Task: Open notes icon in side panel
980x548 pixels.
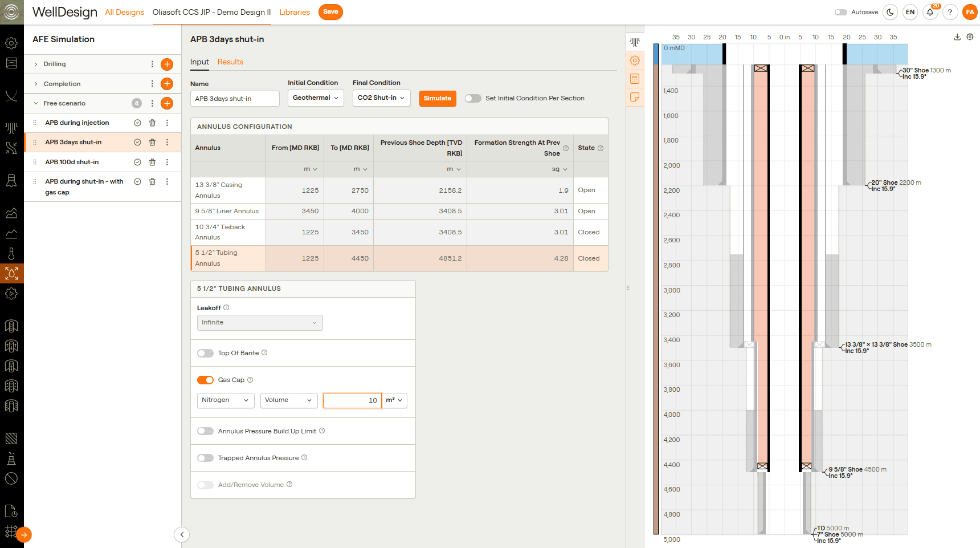Action: tap(635, 97)
